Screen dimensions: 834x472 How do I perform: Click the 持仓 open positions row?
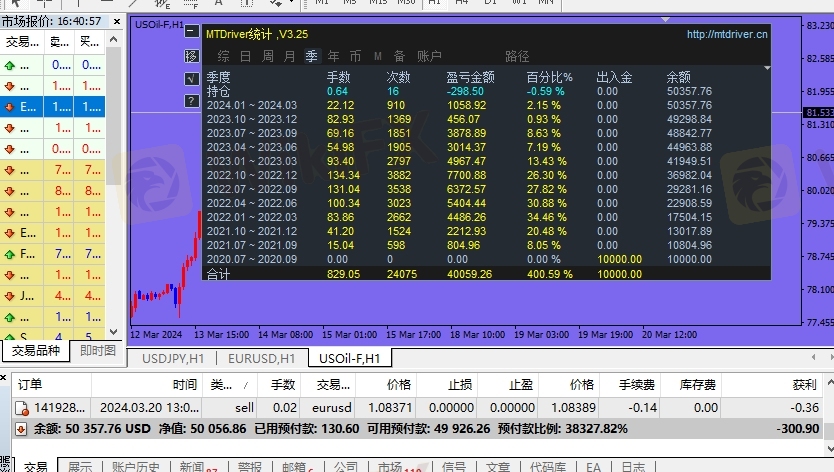click(x=486, y=92)
